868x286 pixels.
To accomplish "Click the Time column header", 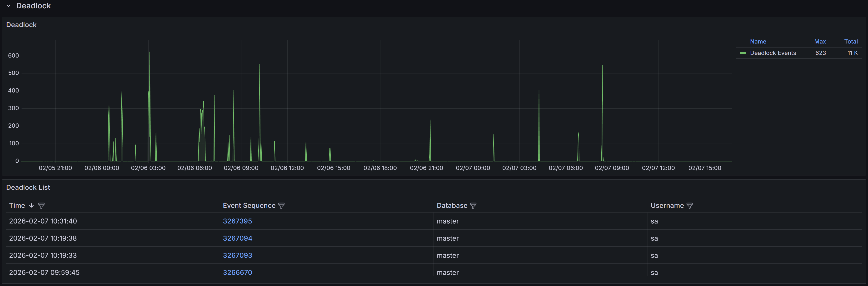I will point(17,205).
